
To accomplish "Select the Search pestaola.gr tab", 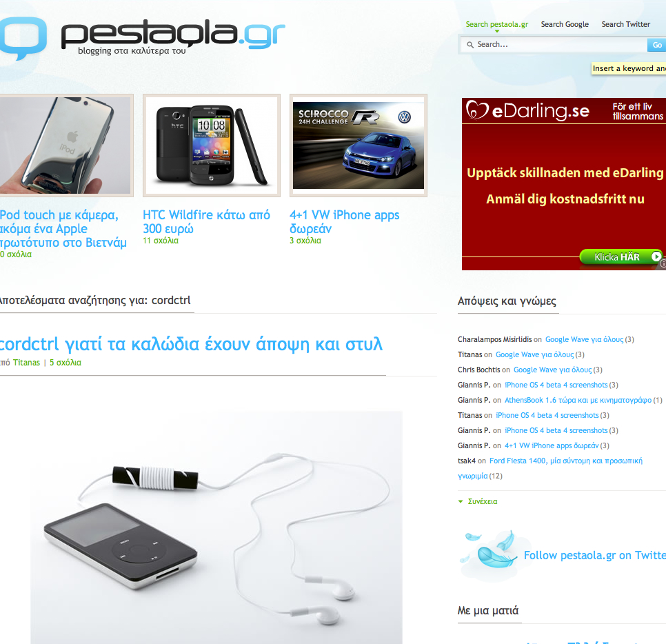I will click(x=497, y=24).
